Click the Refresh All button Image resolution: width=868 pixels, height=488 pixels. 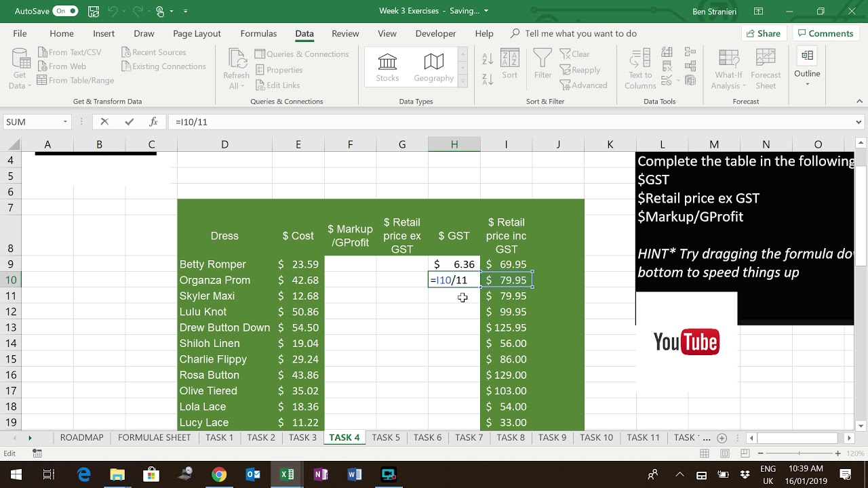(x=237, y=69)
